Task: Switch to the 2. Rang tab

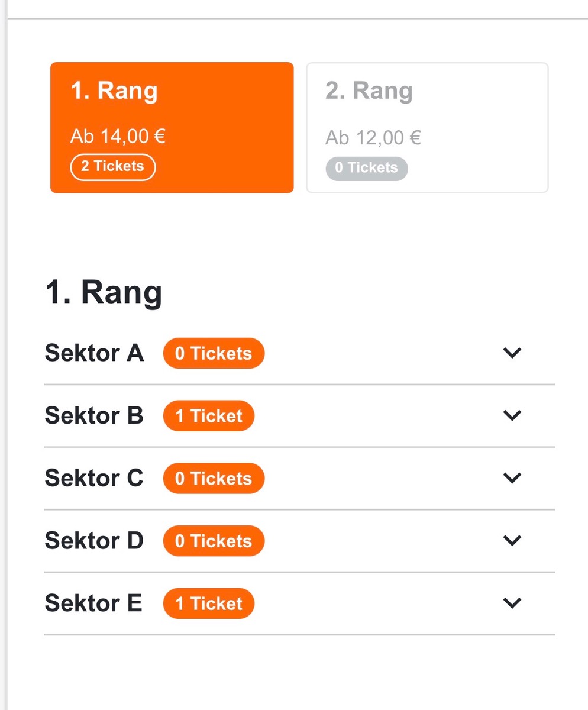Action: point(427,127)
